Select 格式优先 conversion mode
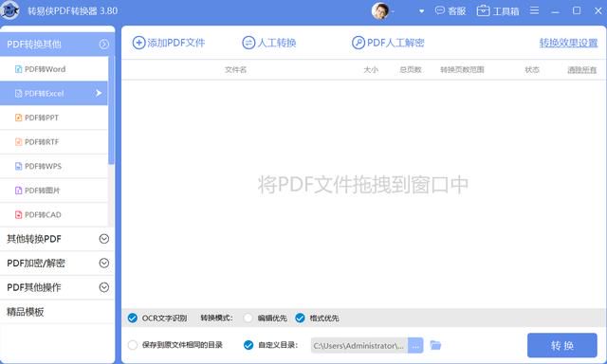The height and width of the screenshot is (364, 607). [300, 318]
